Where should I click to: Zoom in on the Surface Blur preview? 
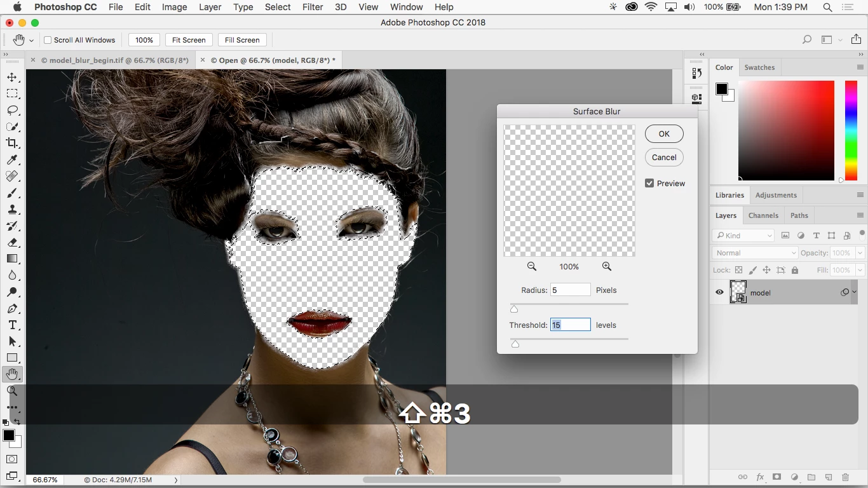coord(607,267)
